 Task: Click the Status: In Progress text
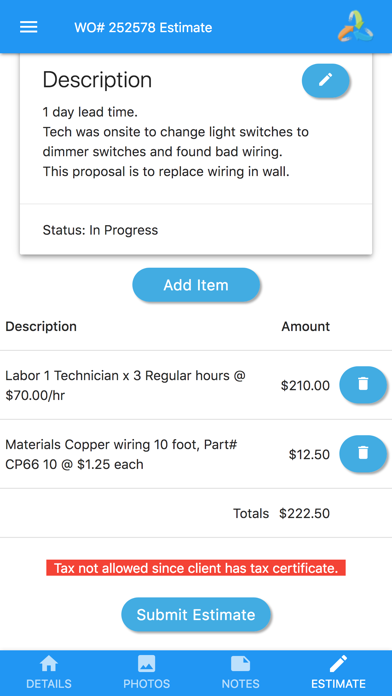click(x=100, y=230)
